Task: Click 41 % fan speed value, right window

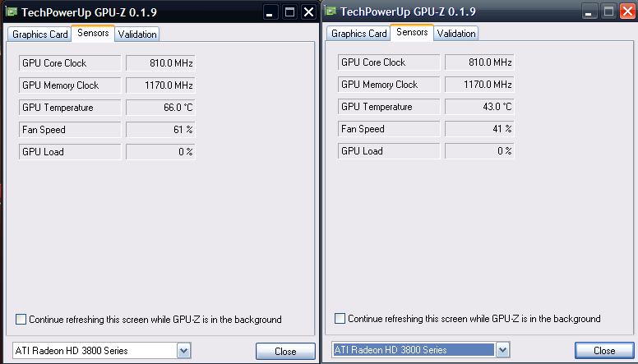Action: pos(479,129)
